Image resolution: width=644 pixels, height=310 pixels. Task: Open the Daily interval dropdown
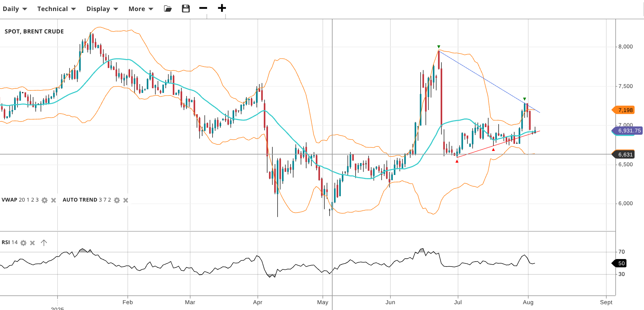[x=15, y=9]
